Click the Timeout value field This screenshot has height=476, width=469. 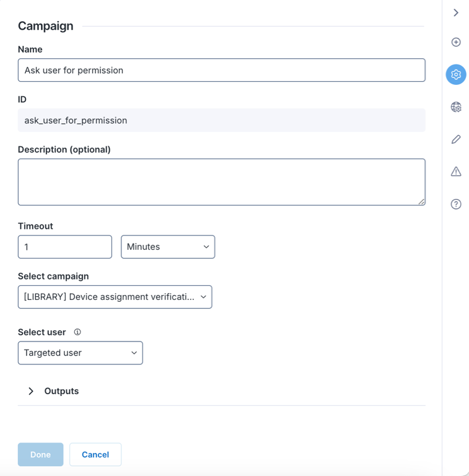[x=65, y=247]
